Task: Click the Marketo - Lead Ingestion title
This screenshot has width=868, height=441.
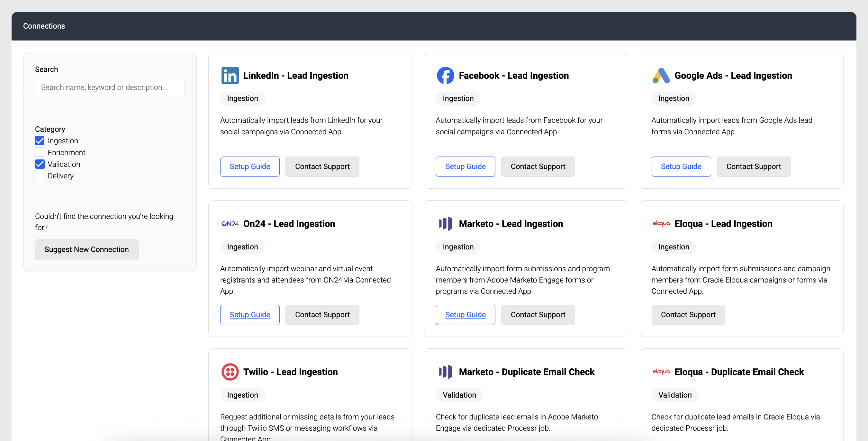Action: [511, 224]
